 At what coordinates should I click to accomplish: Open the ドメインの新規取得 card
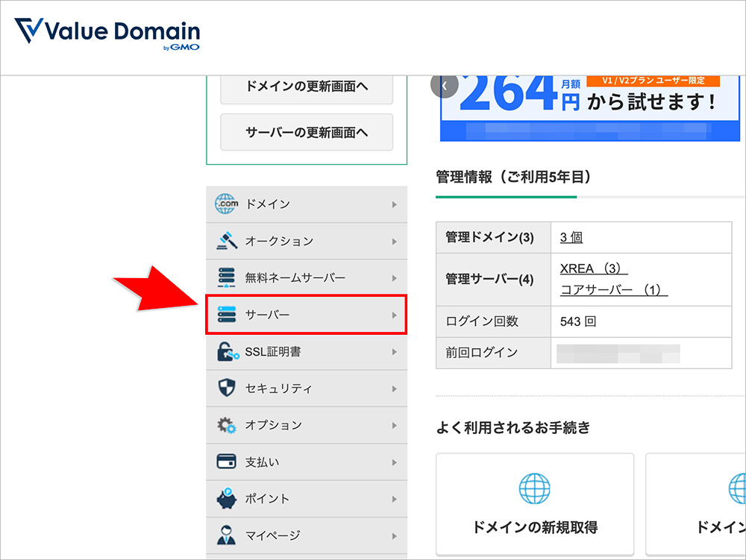point(535,504)
